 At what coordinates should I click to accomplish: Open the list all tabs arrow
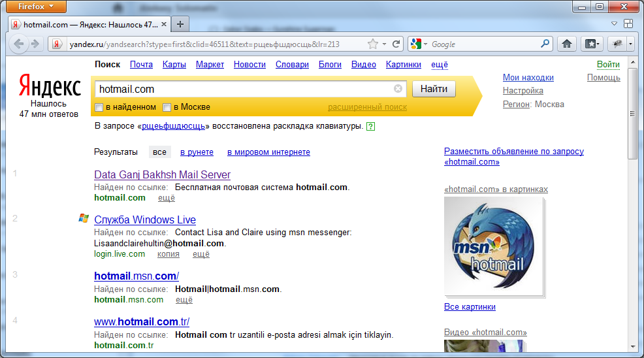614,24
